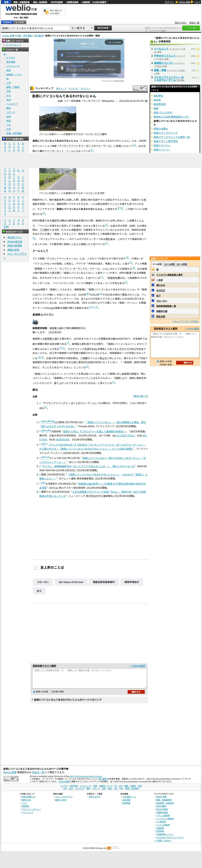Click the camera icon under 島根県とパソコン
202x868 pixels.
[35, 322]
